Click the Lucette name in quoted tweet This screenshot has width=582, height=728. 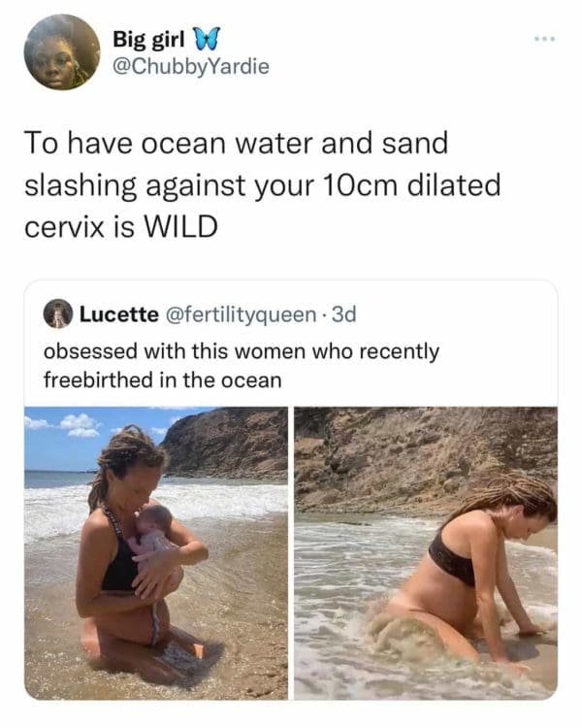pos(118,314)
